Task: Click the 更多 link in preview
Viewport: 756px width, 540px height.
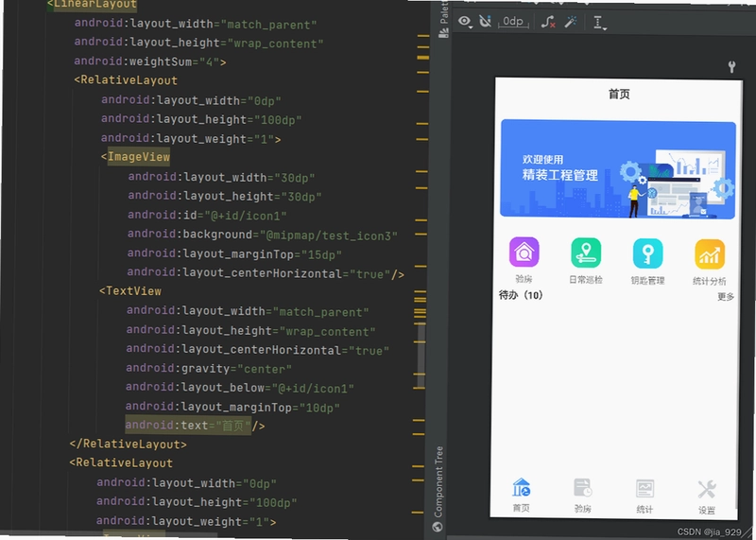Action: [x=725, y=297]
